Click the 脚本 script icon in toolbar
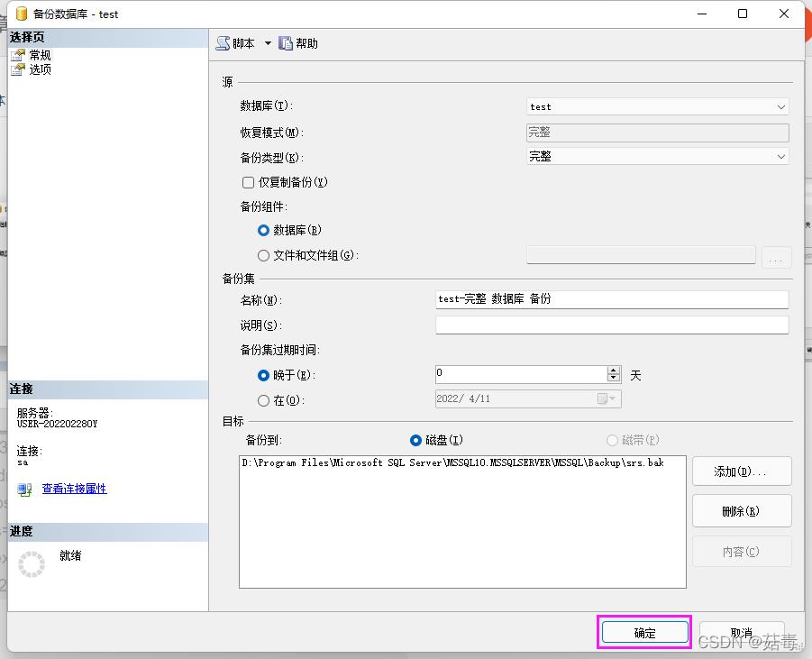Viewport: 812px width, 659px height. (x=223, y=43)
